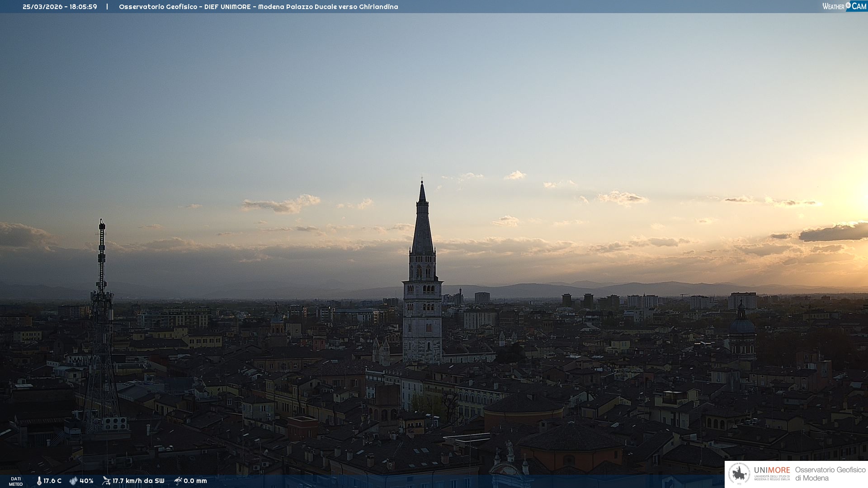
Task: Click the humidity water droplets icon
Action: coord(73,481)
